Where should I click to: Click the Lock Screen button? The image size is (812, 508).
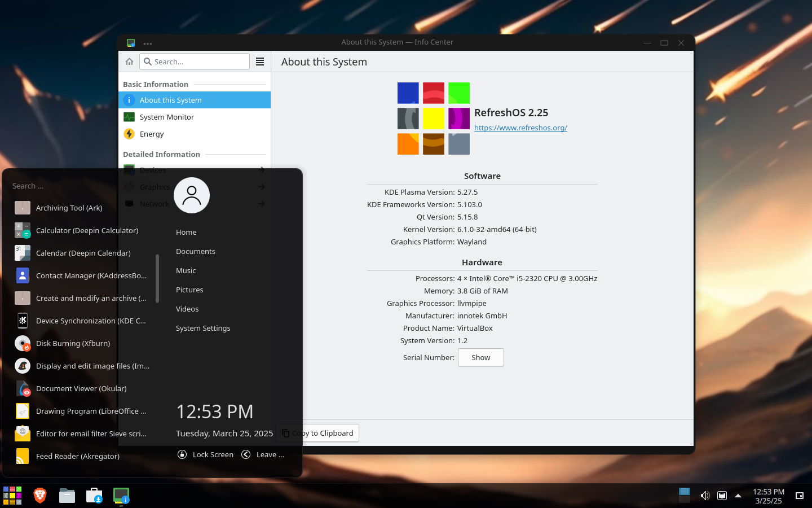(x=205, y=454)
